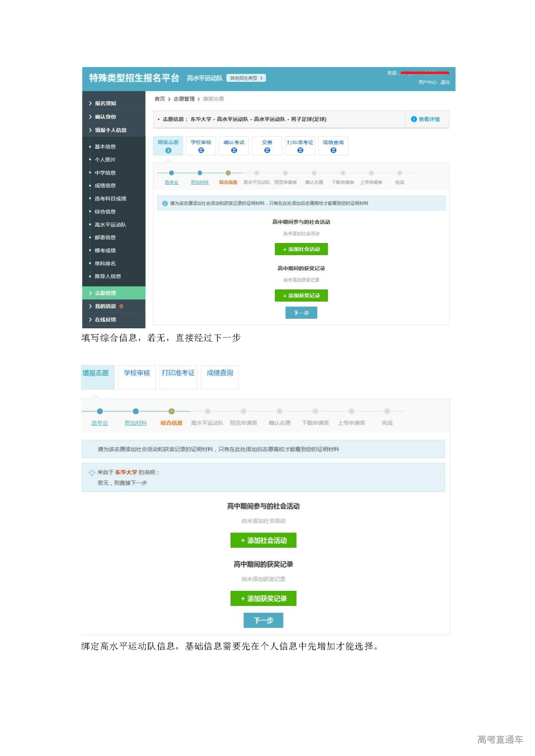Click the icon under 学校审核 step
Image resolution: width=535 pixels, height=756 pixels.
[201, 150]
